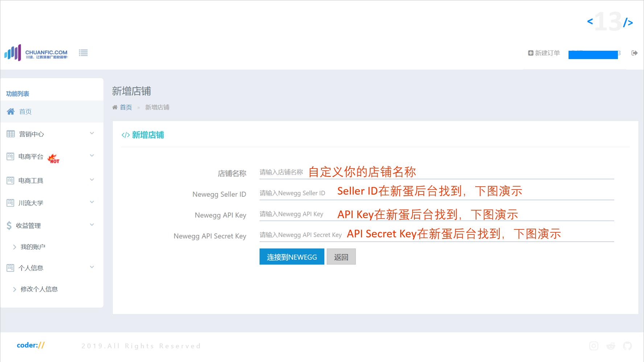Open the 电商平台 menu item

(52, 157)
